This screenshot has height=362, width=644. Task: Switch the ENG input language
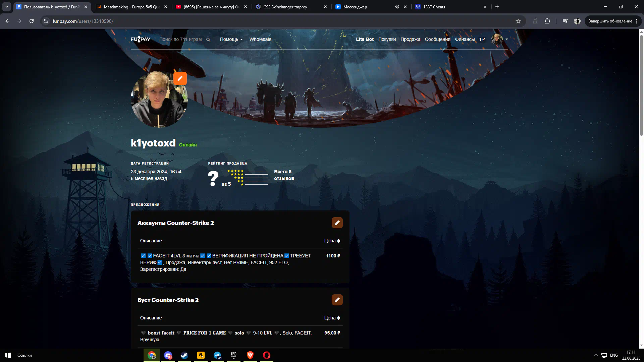[614, 355]
